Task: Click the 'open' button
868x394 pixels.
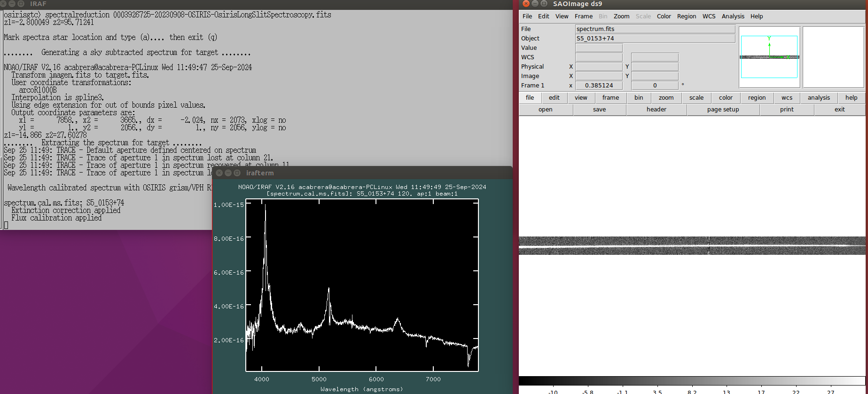Action: point(546,110)
